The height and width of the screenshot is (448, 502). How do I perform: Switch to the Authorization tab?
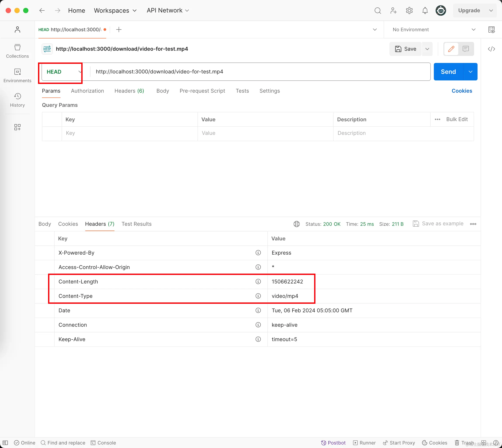87,91
